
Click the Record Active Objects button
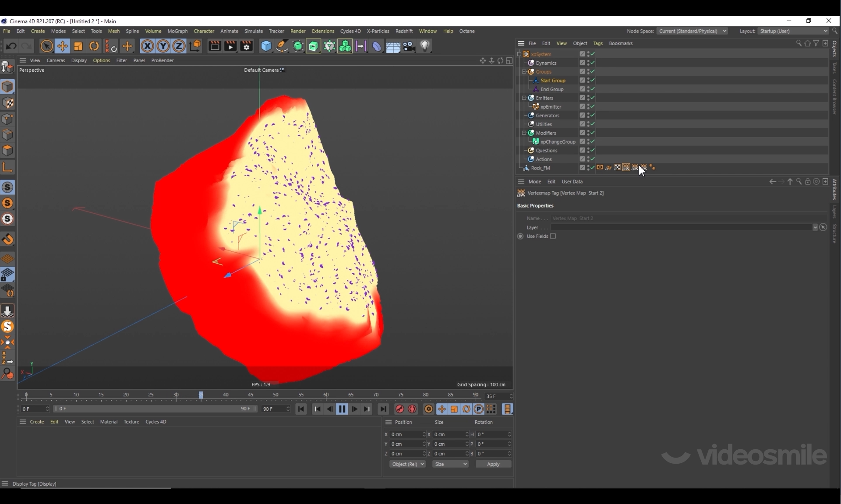tap(399, 409)
